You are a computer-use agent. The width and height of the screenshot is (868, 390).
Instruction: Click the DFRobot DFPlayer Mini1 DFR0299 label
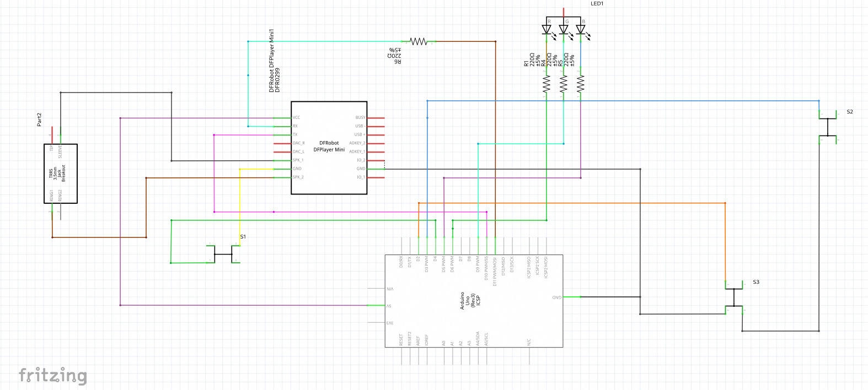tap(274, 61)
